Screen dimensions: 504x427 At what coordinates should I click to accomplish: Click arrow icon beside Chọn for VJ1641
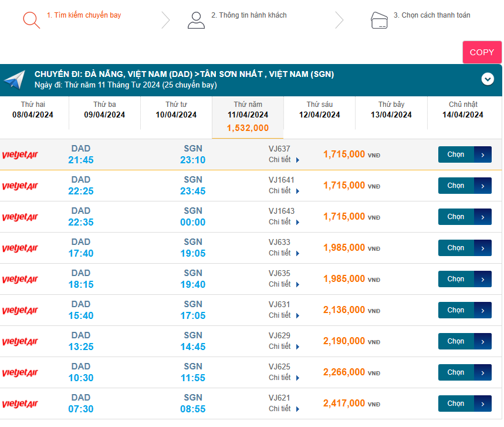click(x=482, y=186)
